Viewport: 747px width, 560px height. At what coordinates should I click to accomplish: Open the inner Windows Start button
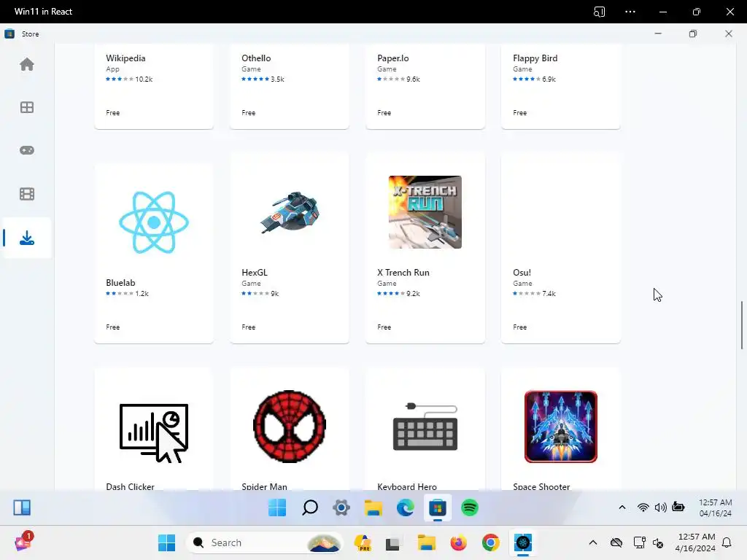277,507
